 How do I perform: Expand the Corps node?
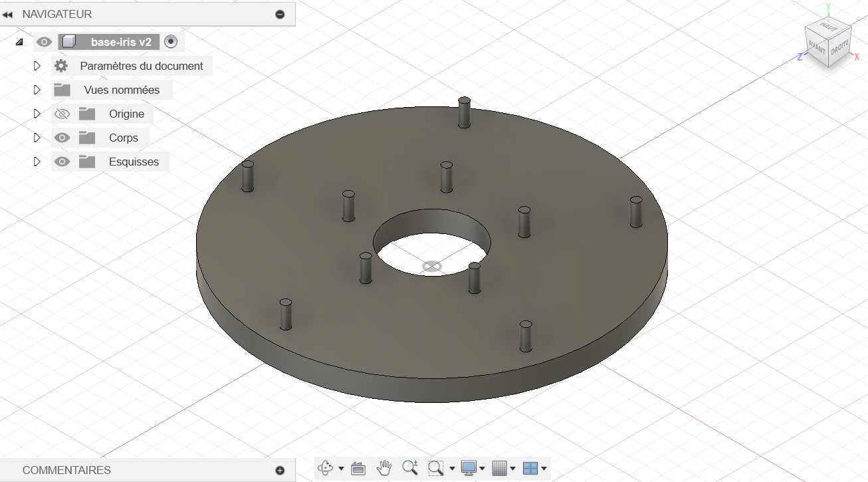click(x=37, y=138)
